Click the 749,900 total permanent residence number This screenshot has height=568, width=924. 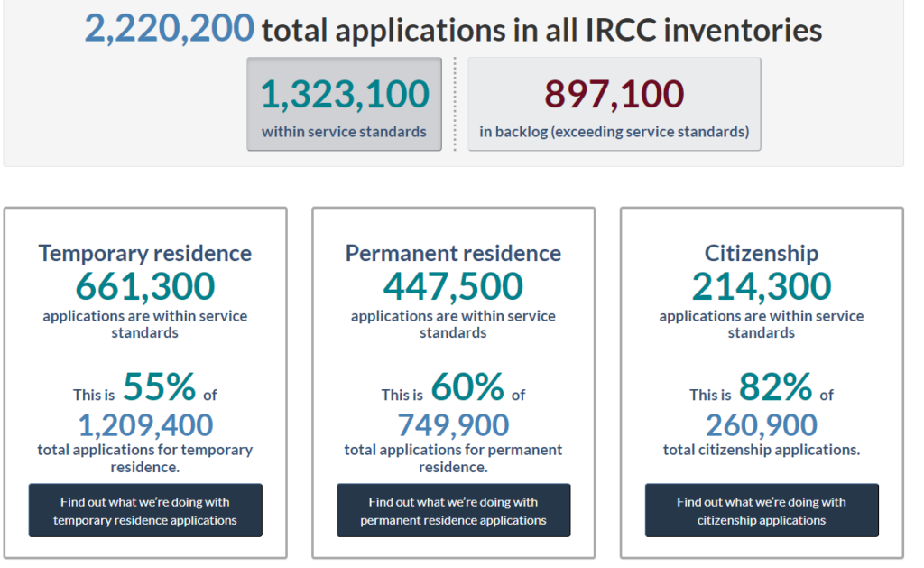tap(453, 424)
